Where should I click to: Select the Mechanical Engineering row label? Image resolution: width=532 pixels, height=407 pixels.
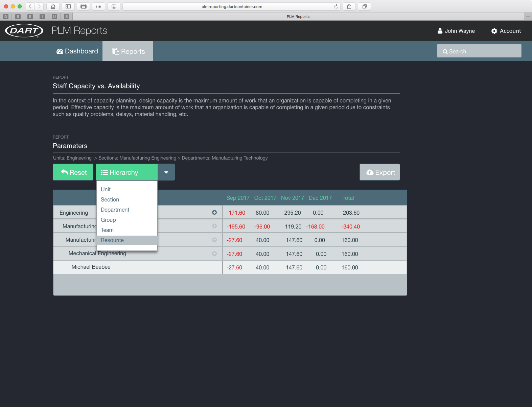tap(97, 253)
